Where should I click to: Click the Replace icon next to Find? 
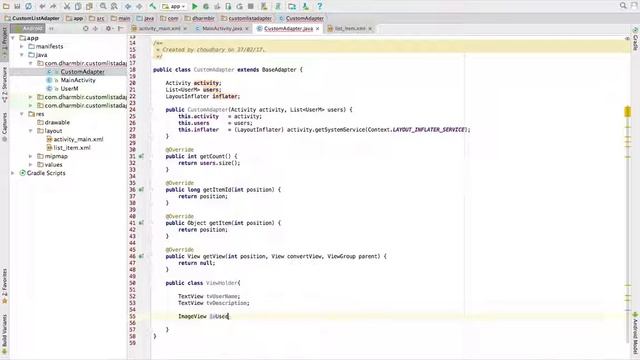point(114,6)
